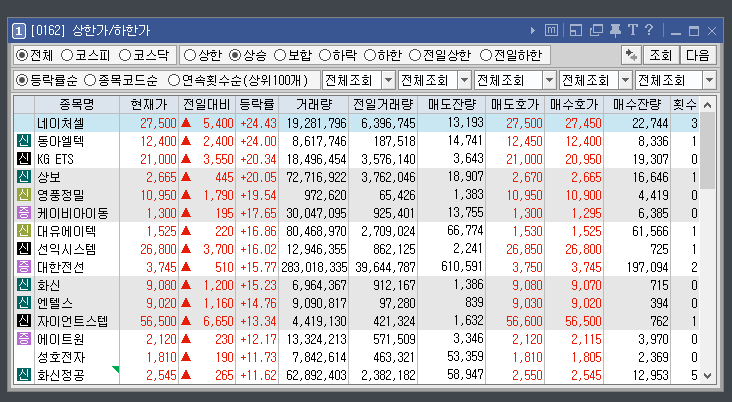Click the 성호전자 stock name

[61, 357]
